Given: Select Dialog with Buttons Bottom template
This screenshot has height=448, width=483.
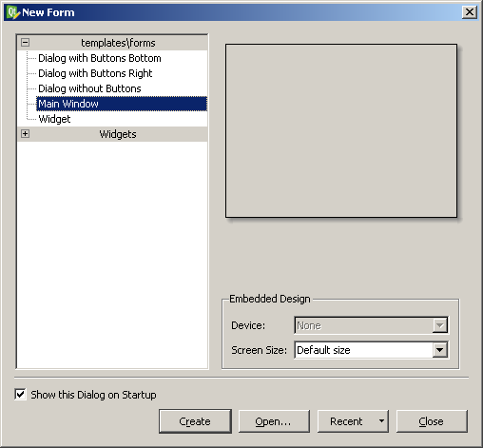Looking at the screenshot, I should [x=100, y=58].
